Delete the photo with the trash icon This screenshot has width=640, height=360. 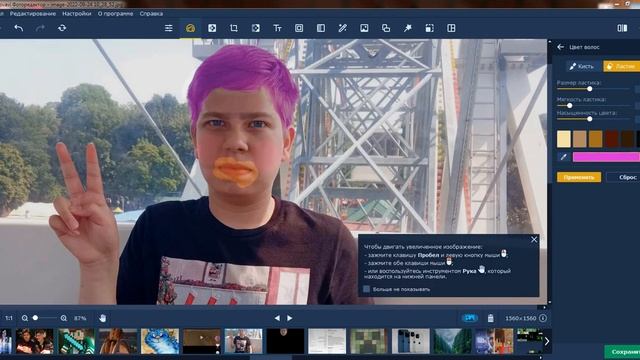(491, 318)
